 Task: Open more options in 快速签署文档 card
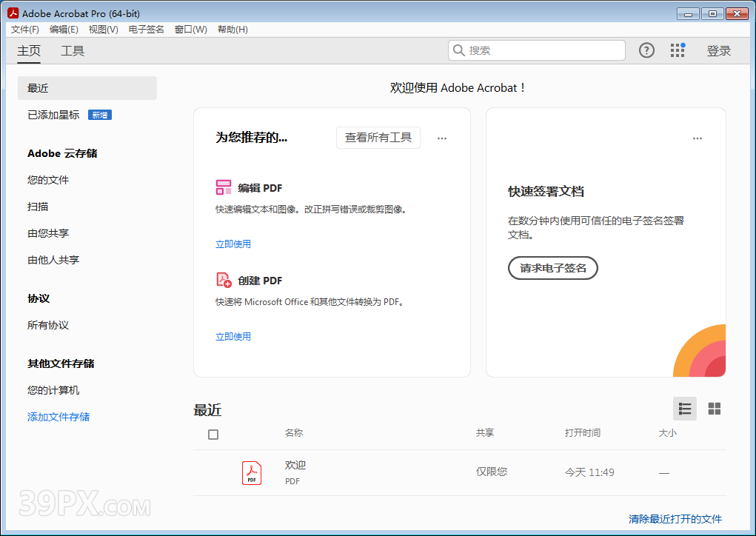tap(698, 138)
